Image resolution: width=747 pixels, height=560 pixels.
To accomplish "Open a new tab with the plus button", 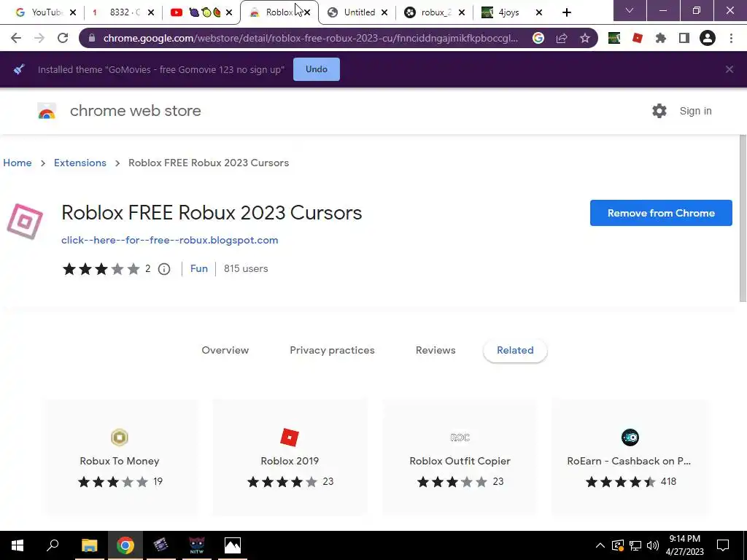I will pos(566,12).
